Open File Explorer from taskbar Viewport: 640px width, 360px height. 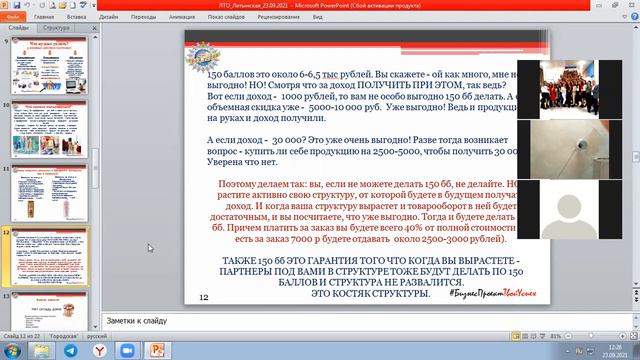[x=42, y=351]
